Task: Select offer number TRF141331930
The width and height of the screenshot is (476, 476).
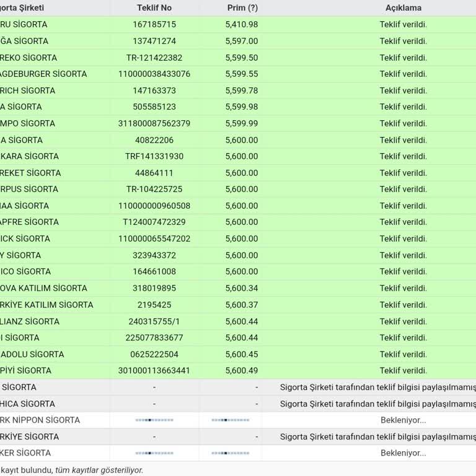Action: click(154, 156)
